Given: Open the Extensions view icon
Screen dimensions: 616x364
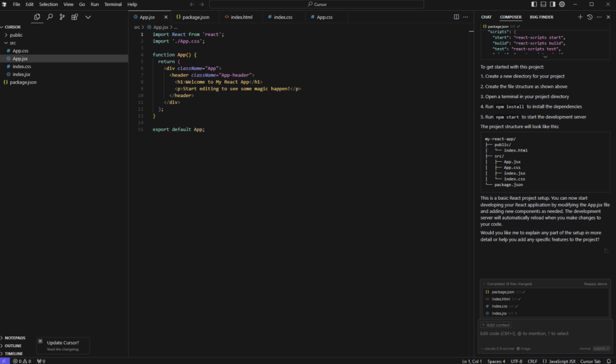Looking at the screenshot, I should pos(75,17).
